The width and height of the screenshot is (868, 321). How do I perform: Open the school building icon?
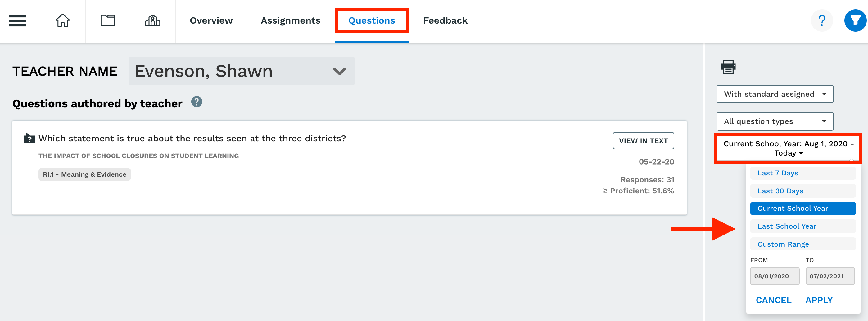(153, 20)
